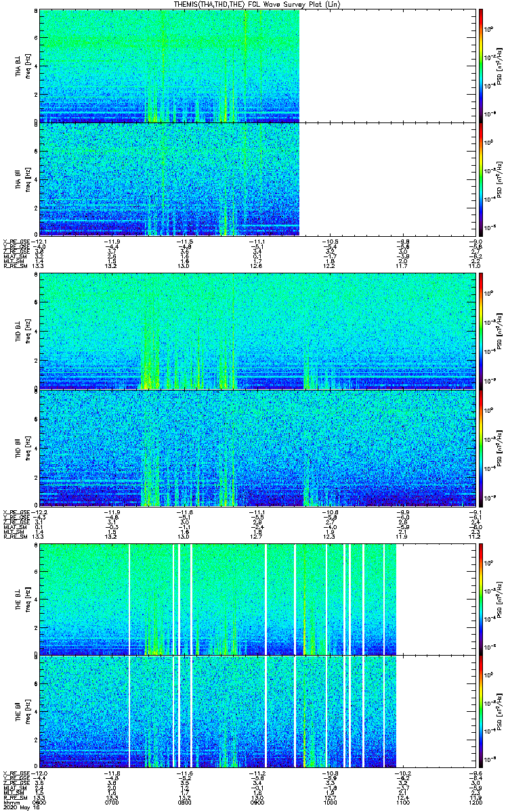Click the THA BII freq [Hz] axis label
Viewport: 508px width, 812px height.
[28, 179]
